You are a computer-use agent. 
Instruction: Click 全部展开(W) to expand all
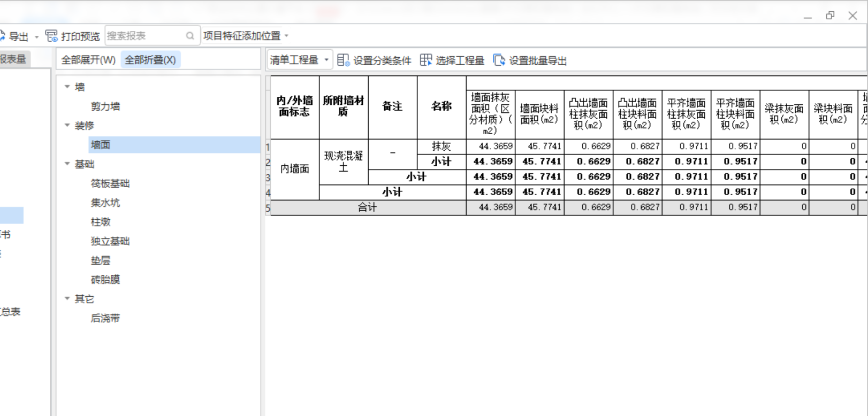[x=88, y=60]
